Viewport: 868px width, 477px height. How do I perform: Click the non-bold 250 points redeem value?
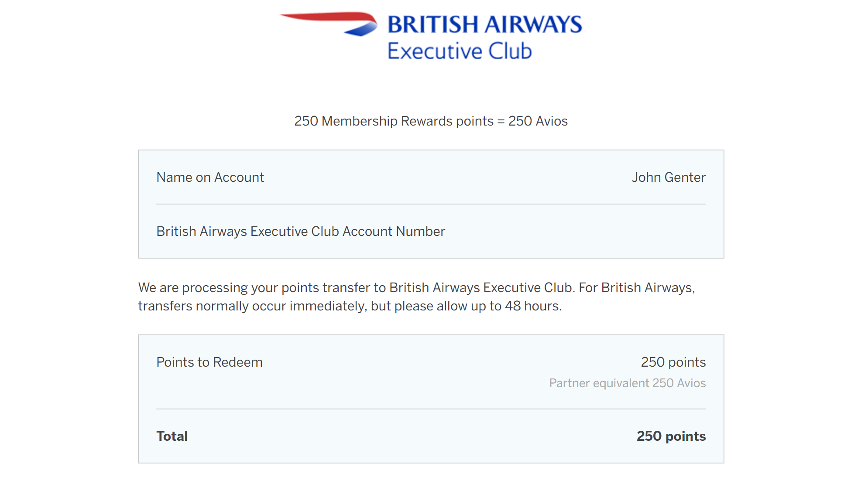tap(673, 362)
